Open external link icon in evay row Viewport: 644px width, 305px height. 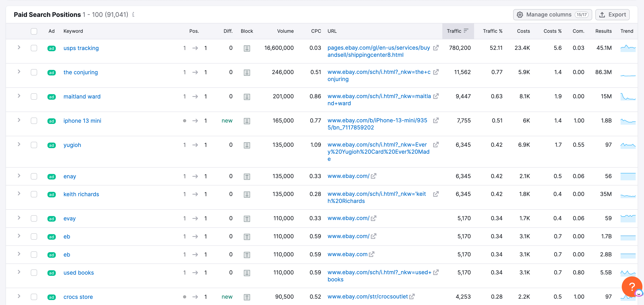pyautogui.click(x=373, y=218)
